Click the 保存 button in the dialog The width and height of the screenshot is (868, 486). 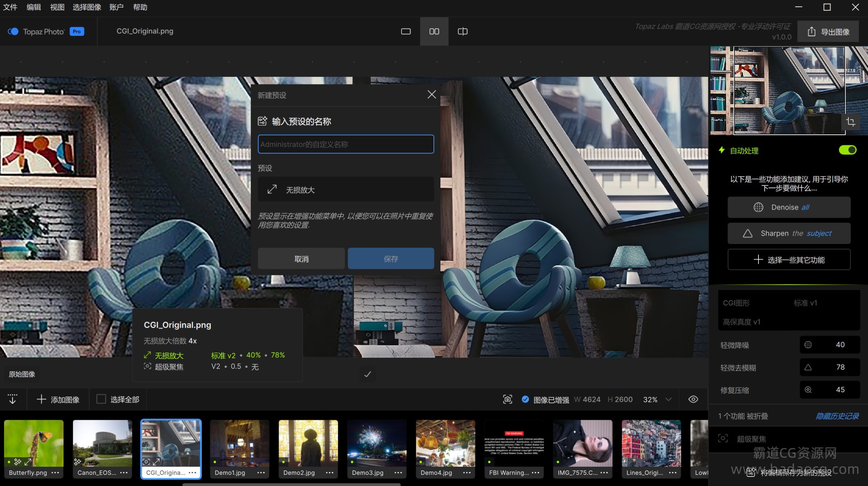tap(391, 259)
